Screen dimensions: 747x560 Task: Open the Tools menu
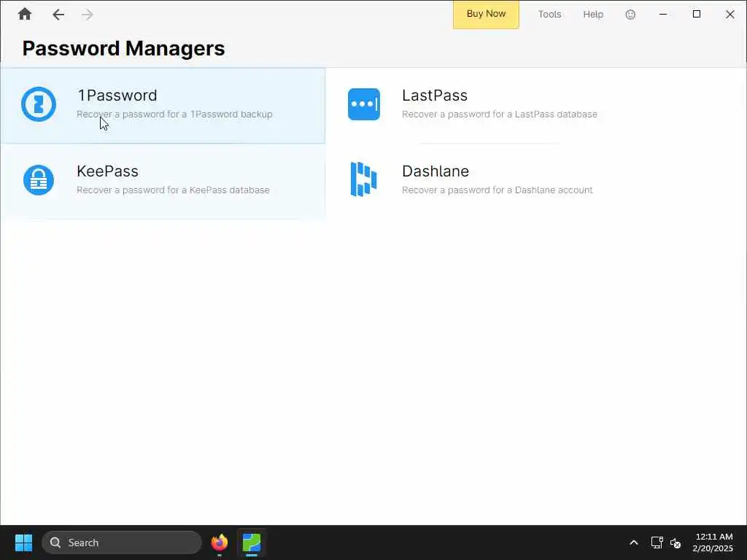point(550,15)
